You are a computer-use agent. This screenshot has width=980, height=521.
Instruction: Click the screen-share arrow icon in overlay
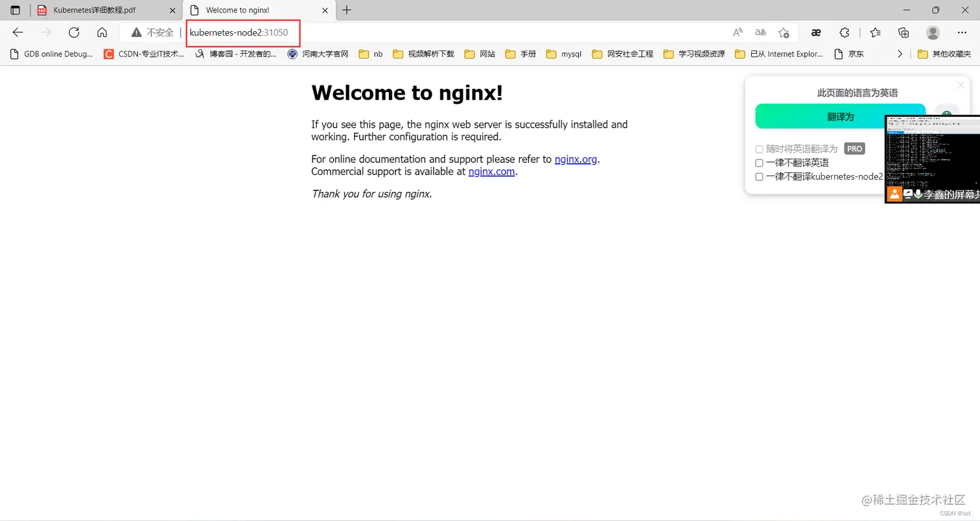pos(908,194)
